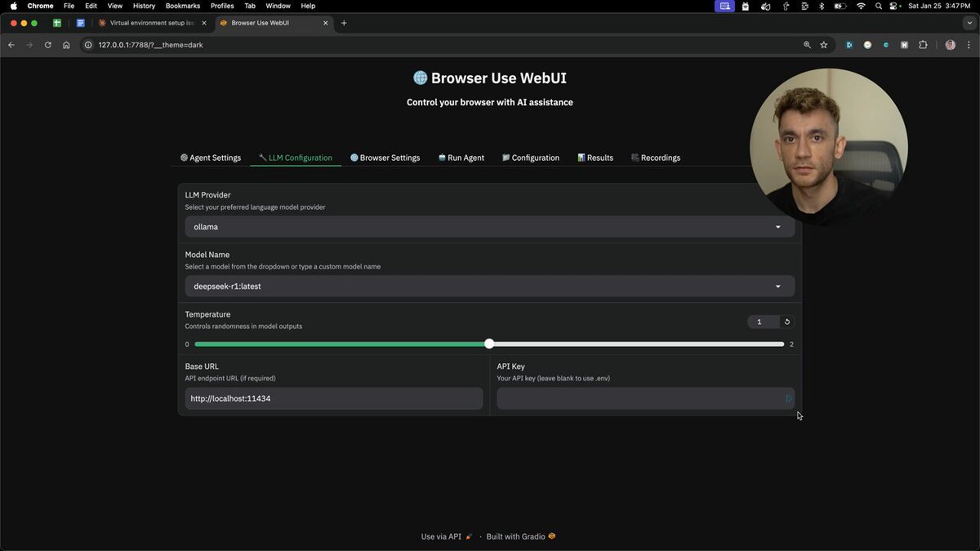Expand the Model Name dropdown deepseek-r1:latest
Image resolution: width=980 pixels, height=551 pixels.
coord(490,287)
